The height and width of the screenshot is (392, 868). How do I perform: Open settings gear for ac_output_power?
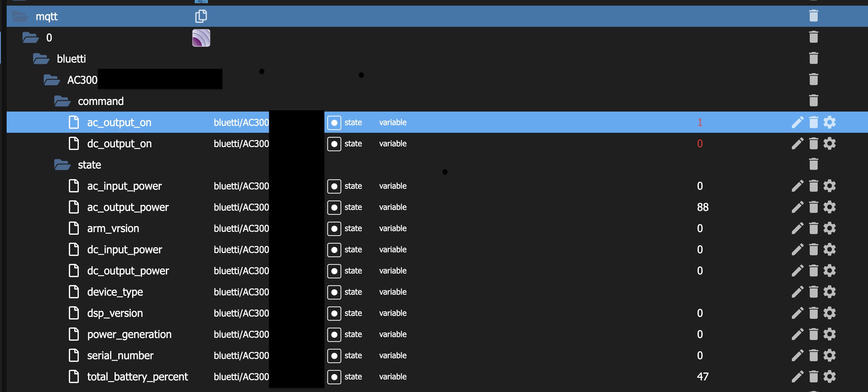click(x=829, y=207)
